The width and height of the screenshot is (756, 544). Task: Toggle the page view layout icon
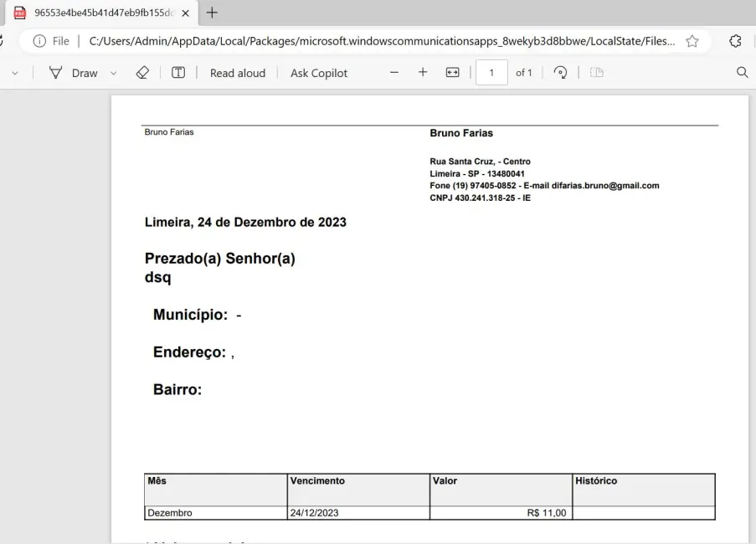pyautogui.click(x=597, y=72)
